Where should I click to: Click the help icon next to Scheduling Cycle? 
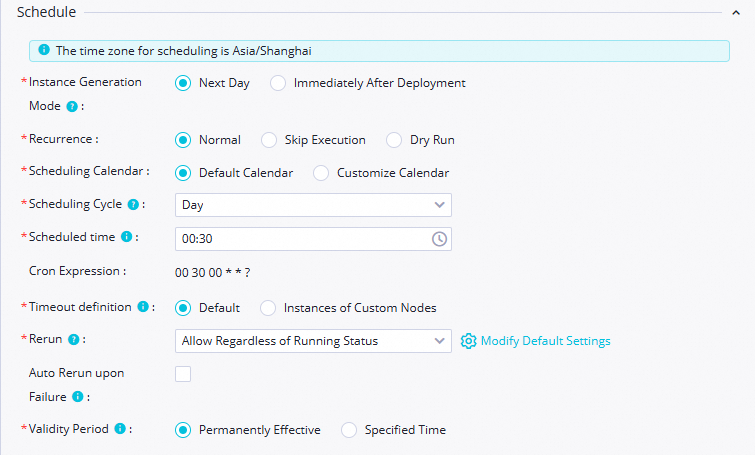131,204
